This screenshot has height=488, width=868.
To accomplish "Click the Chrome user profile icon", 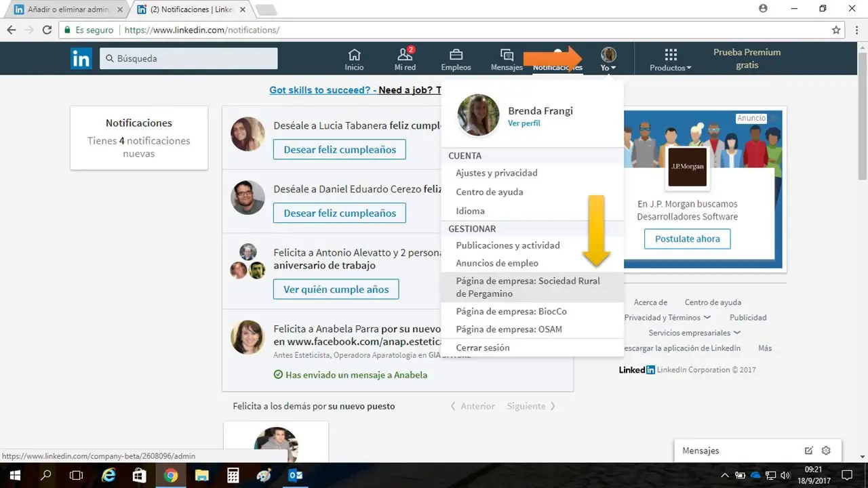I will (764, 9).
